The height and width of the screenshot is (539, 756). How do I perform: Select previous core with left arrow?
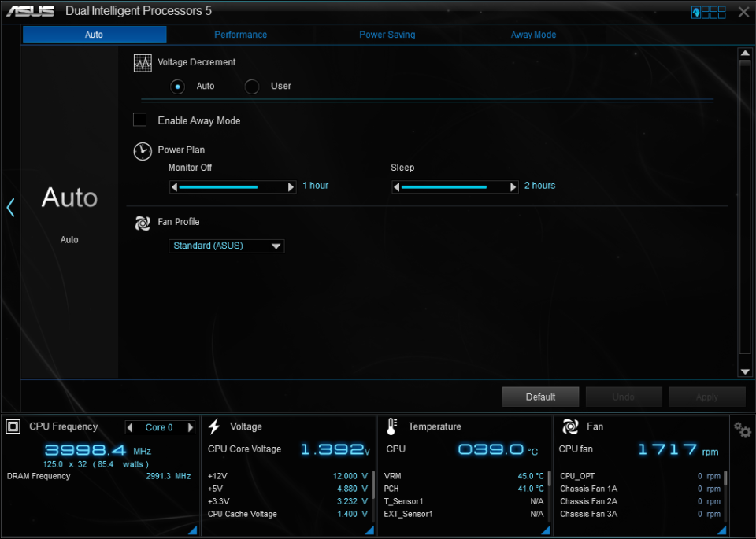pos(130,427)
